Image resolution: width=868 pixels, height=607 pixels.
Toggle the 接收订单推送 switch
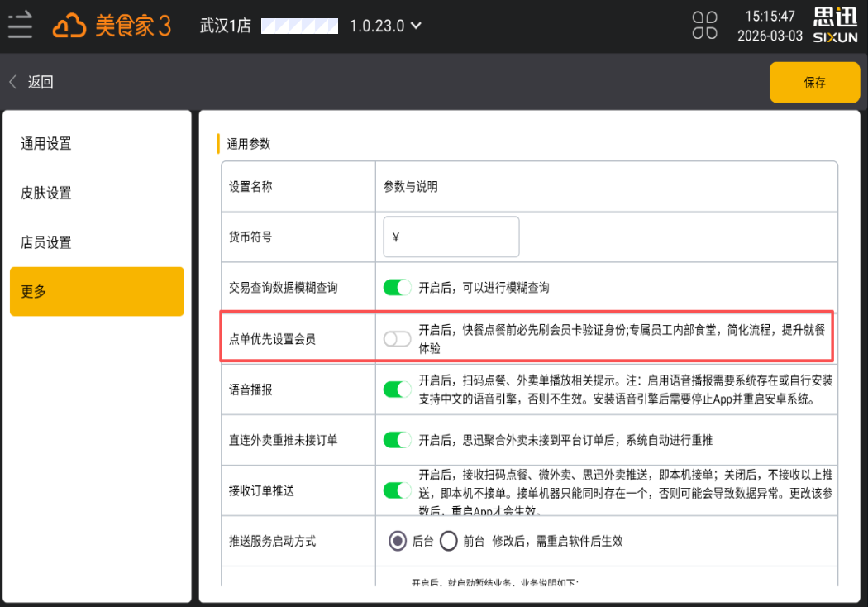[398, 490]
